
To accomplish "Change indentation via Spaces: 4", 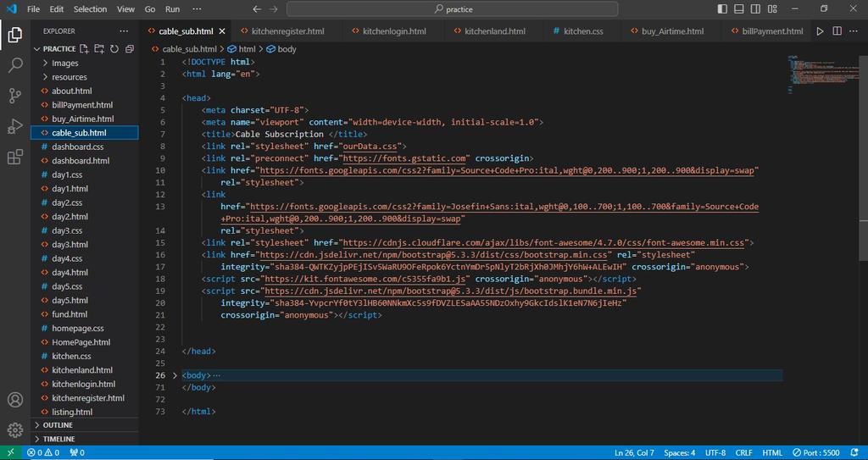I will [x=679, y=453].
